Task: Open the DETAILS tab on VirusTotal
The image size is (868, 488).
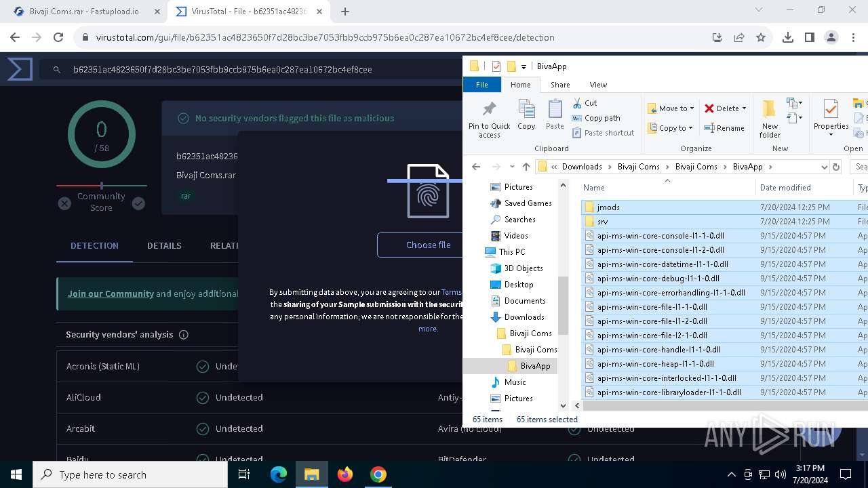Action: point(164,245)
